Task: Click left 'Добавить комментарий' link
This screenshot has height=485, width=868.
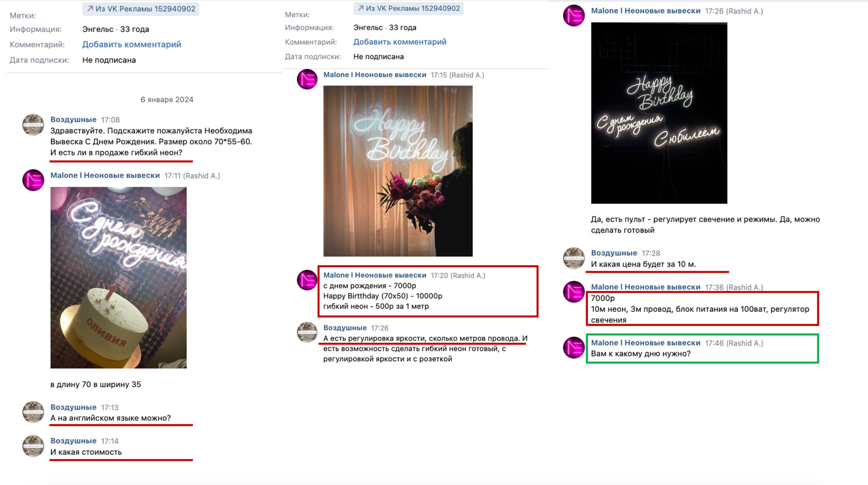Action: click(131, 45)
